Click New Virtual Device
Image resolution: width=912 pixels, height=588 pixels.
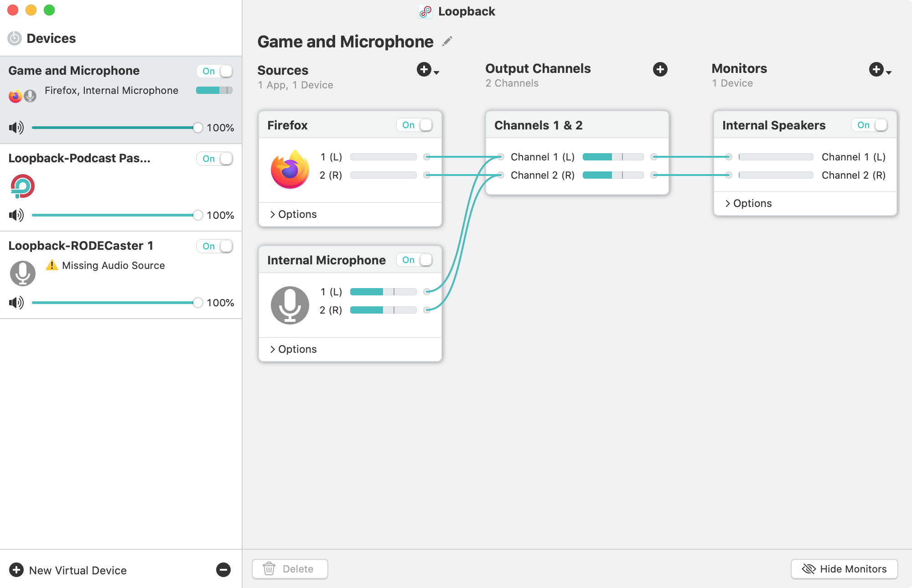click(68, 570)
